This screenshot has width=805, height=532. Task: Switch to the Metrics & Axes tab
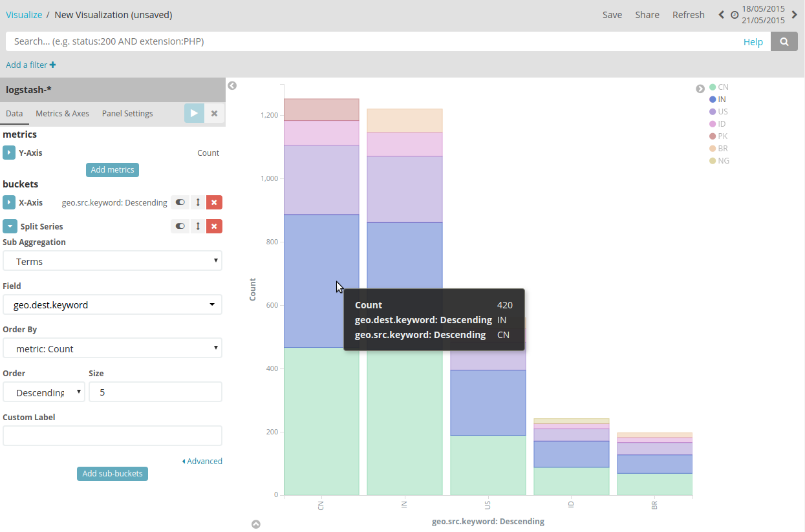click(x=62, y=113)
